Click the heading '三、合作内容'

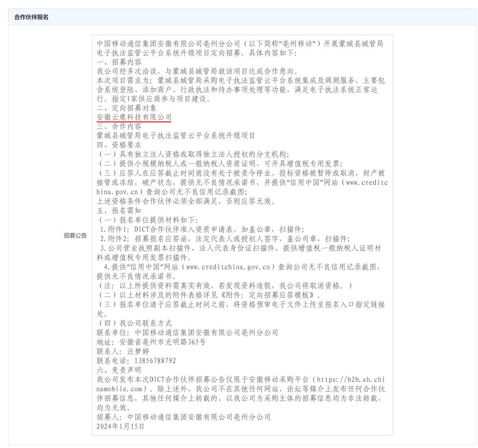tap(119, 126)
